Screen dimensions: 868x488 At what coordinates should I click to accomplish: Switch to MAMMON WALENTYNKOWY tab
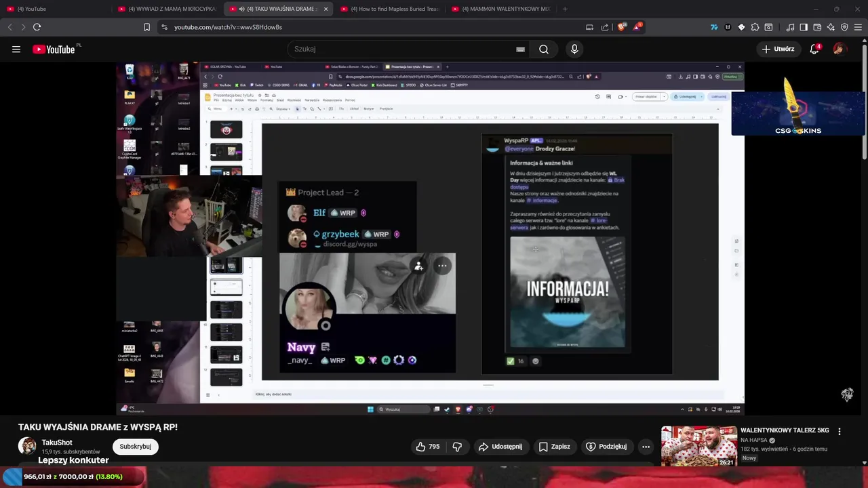coord(500,9)
